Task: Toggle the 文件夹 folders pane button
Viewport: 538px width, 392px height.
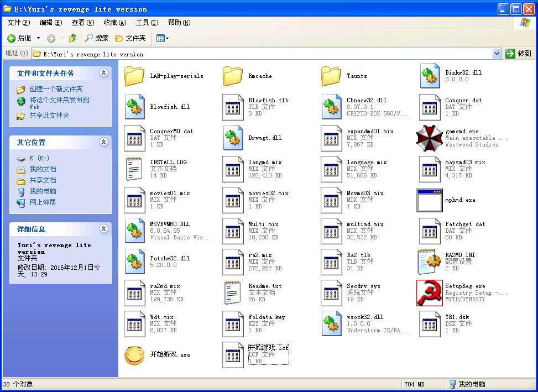Action: click(130, 38)
